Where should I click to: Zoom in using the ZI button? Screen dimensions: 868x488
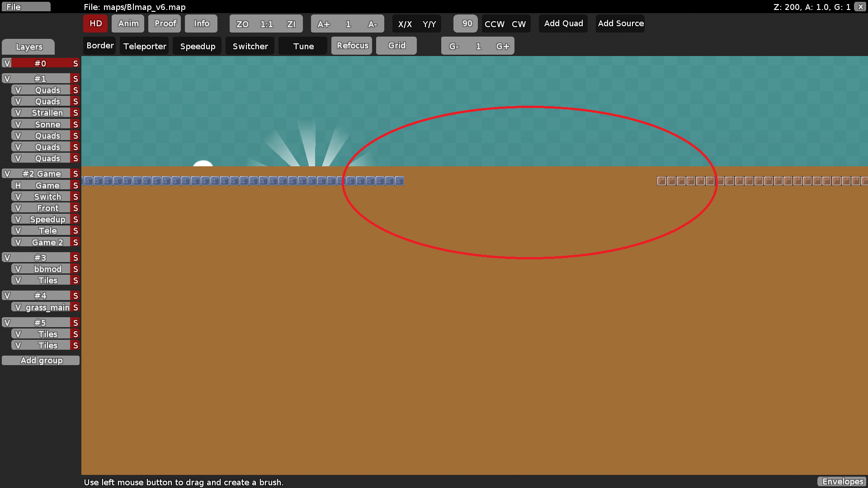tap(291, 24)
